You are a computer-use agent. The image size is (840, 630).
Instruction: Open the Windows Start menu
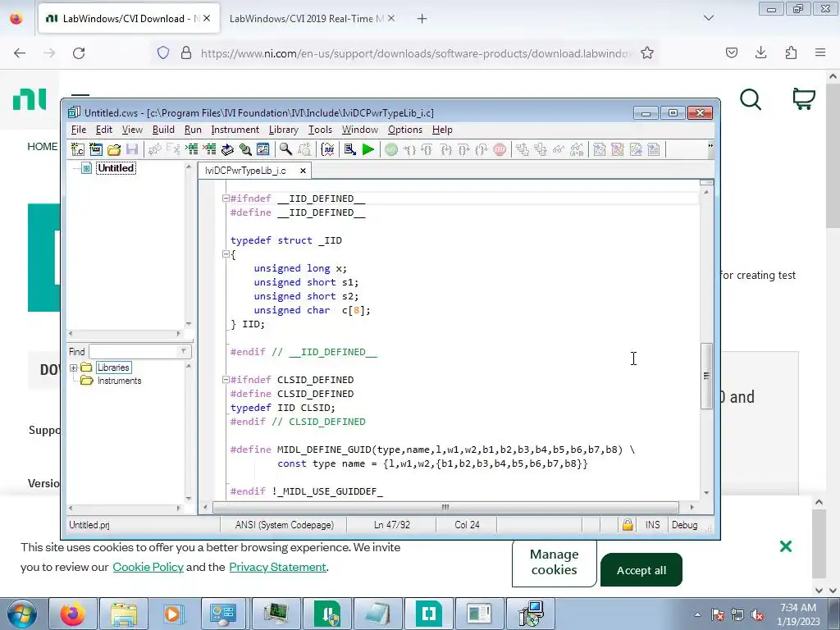pos(22,614)
